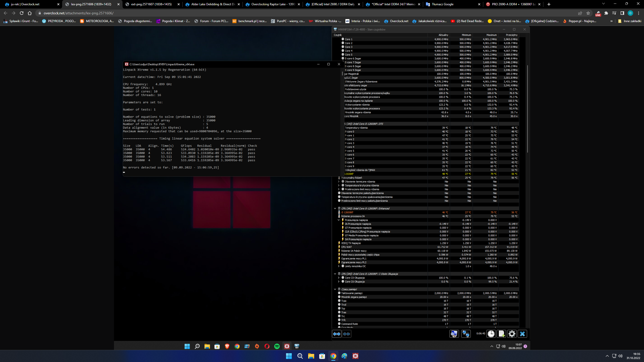This screenshot has height=362, width=644.
Task: Open Windows taskbar search
Action: point(300,356)
